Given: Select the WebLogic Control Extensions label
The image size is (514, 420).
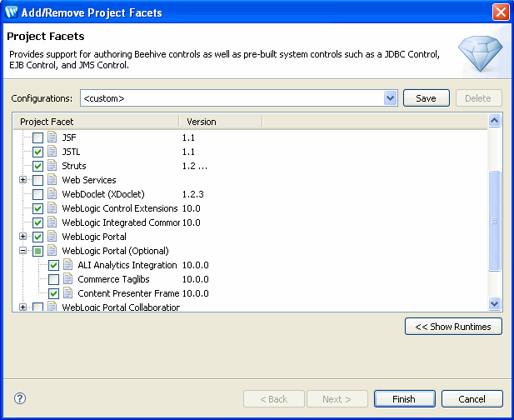Looking at the screenshot, I should pyautogui.click(x=120, y=208).
